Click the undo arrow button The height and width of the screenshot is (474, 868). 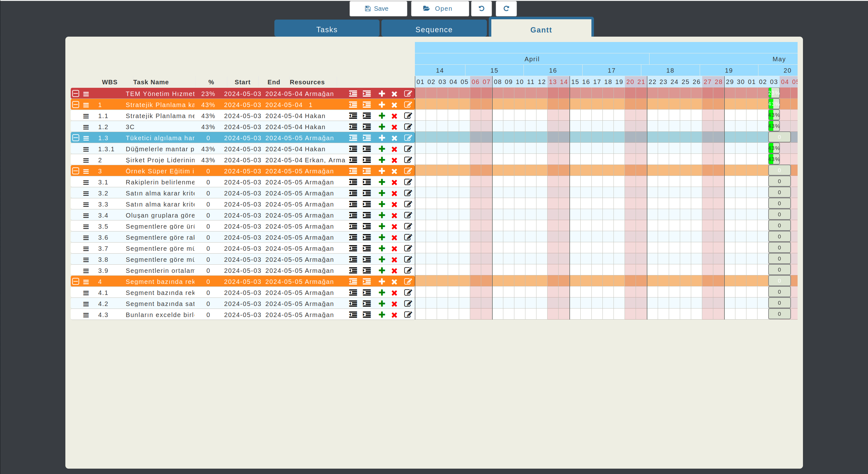[481, 9]
